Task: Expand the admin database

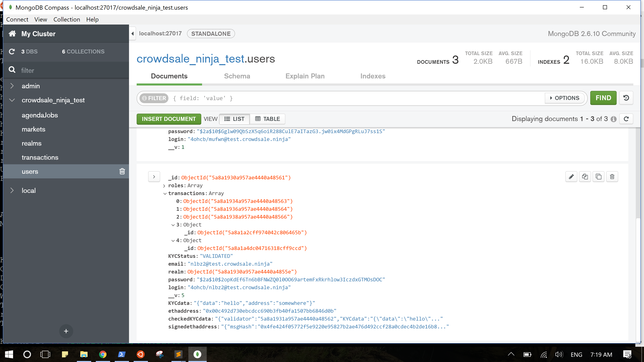Action: click(12, 86)
